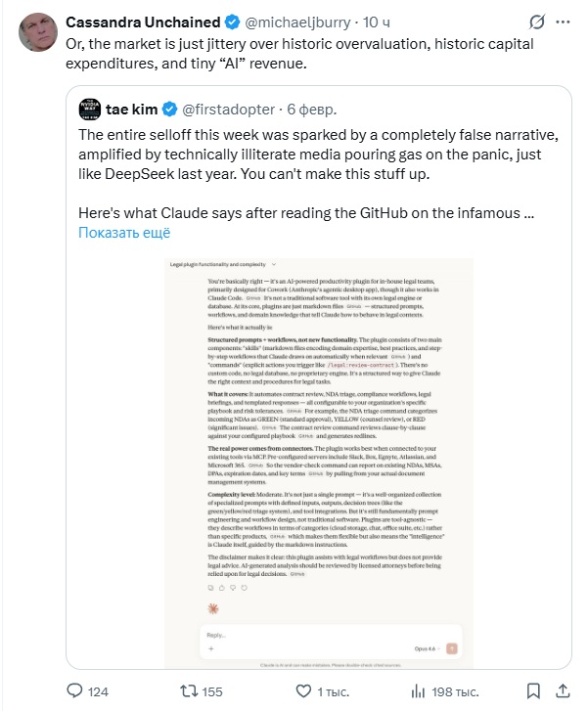Expand quoted tweet with 'Показать ещё'
The width and height of the screenshot is (588, 711).
[123, 232]
